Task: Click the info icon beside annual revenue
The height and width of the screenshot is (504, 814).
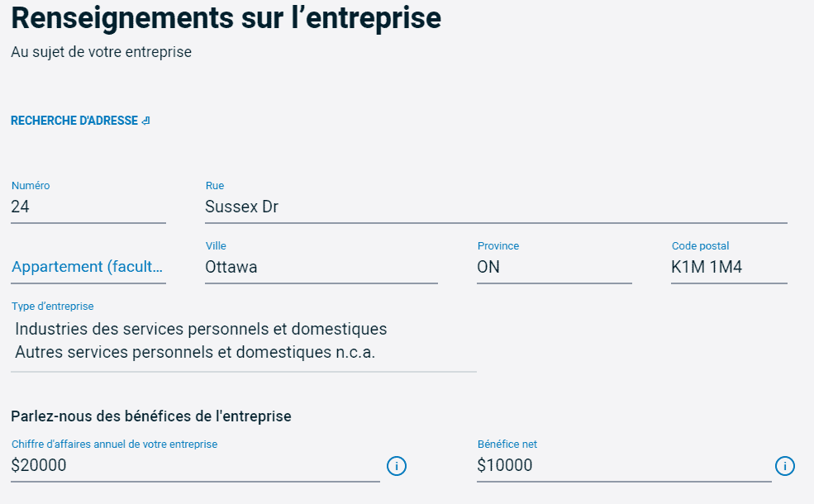Action: point(396,466)
